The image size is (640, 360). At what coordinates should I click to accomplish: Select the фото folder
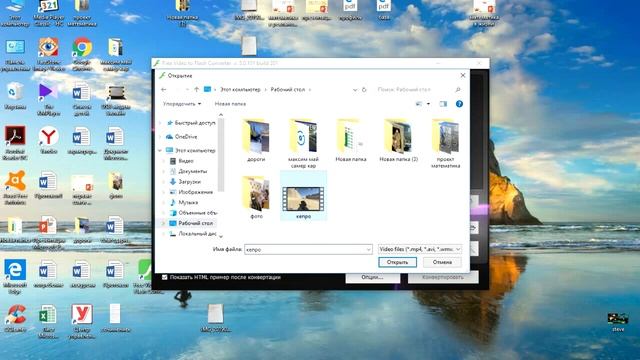coord(256,194)
